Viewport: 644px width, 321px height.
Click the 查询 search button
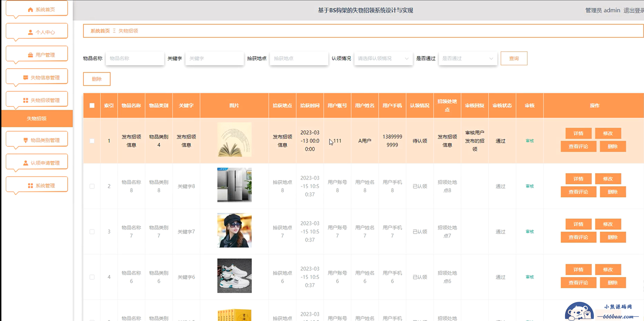514,58
